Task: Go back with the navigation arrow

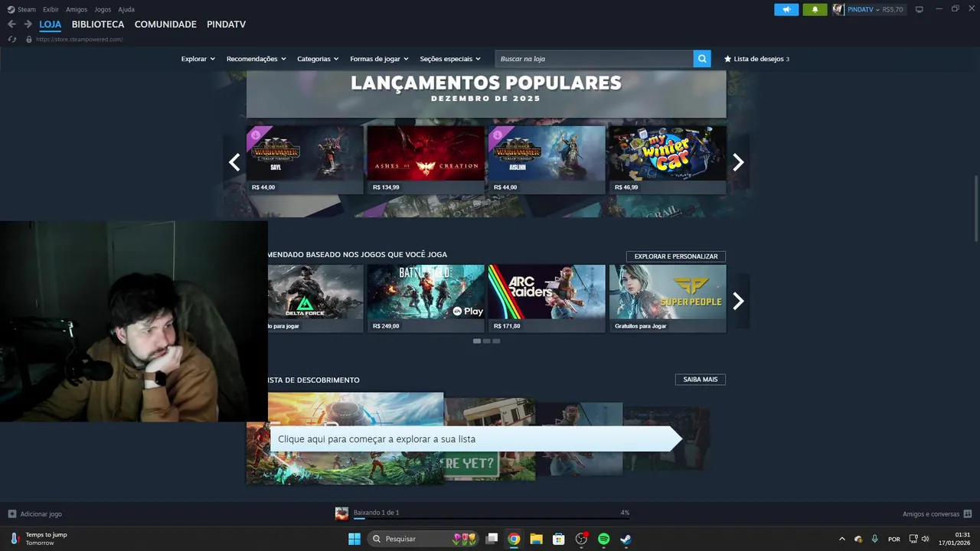Action: [x=11, y=24]
